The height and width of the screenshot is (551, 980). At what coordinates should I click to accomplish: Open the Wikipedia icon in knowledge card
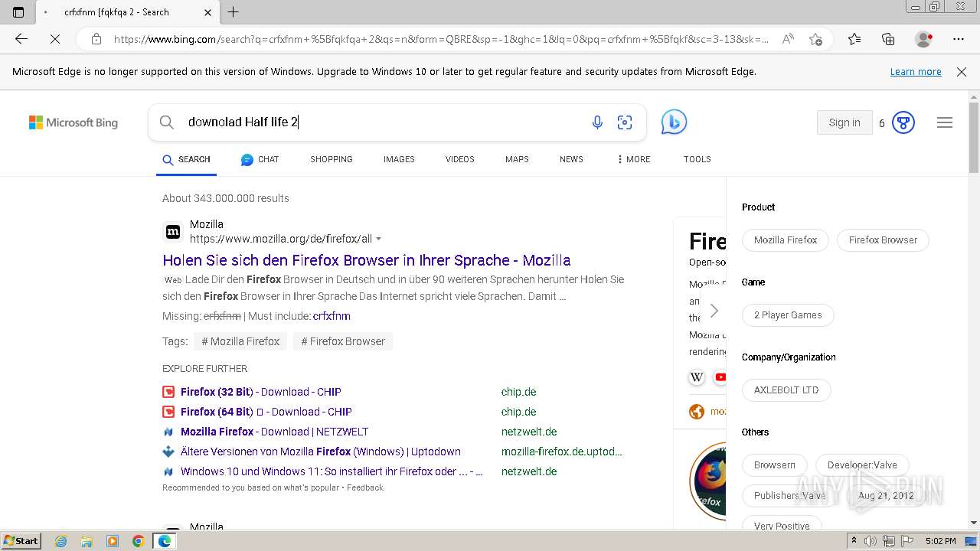pos(697,377)
